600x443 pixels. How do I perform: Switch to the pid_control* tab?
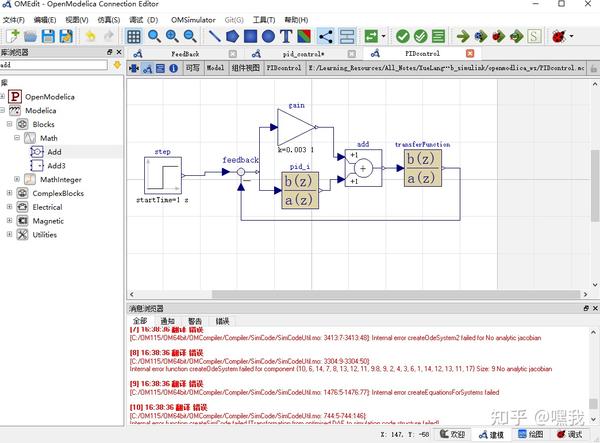(303, 54)
